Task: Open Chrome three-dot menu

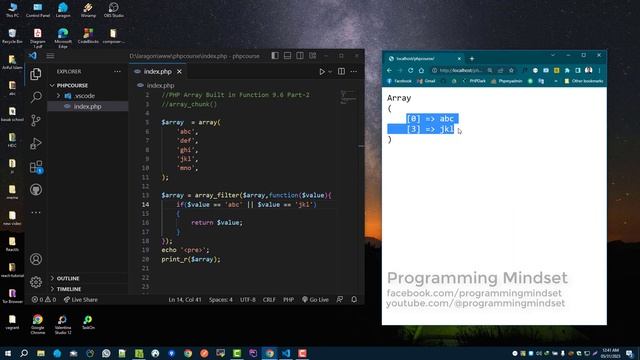Action: [x=599, y=70]
